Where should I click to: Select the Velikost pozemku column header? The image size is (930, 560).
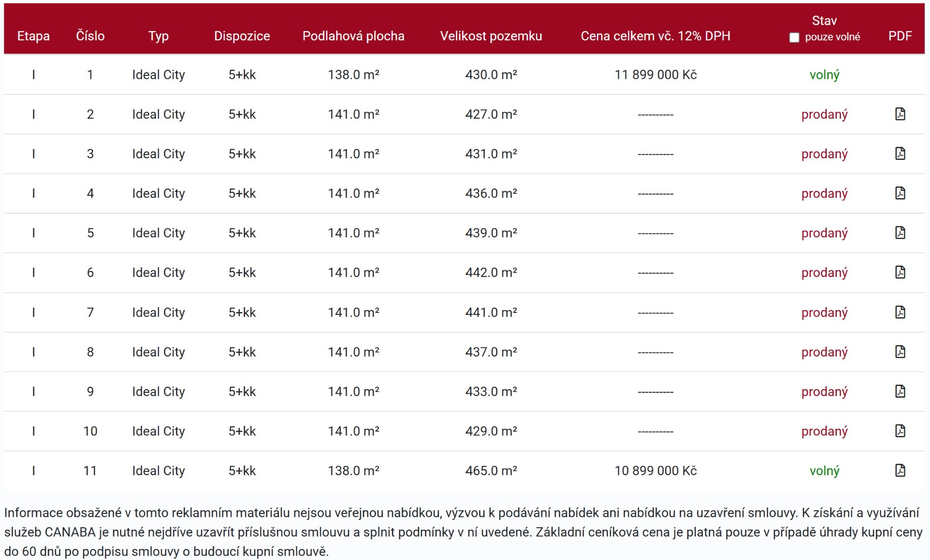coord(491,36)
